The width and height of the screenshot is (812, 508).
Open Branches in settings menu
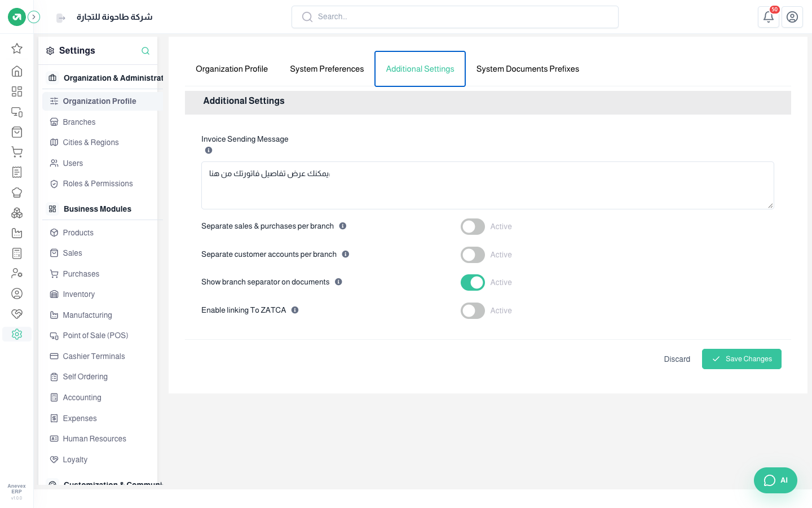point(101,122)
